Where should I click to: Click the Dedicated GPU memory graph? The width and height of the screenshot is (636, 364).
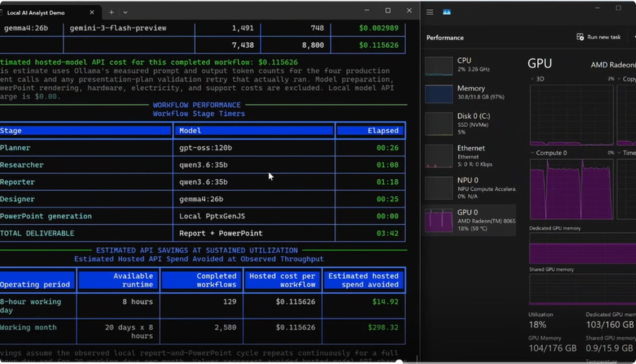click(583, 248)
